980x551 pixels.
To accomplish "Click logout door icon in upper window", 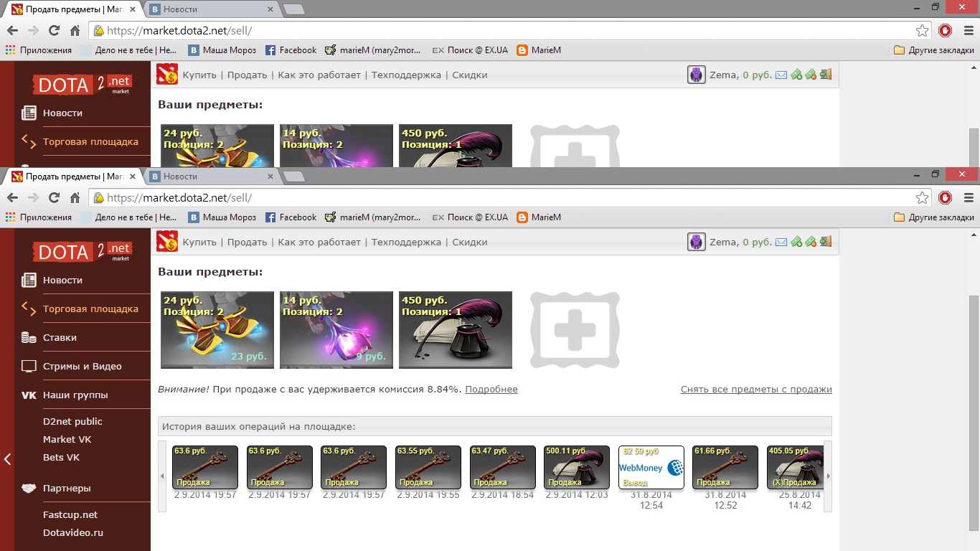I will point(826,75).
